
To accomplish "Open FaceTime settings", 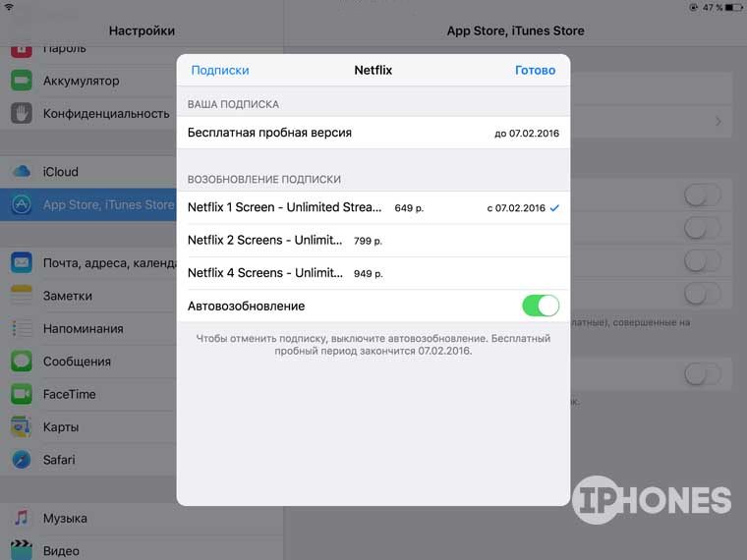I will tap(88, 394).
